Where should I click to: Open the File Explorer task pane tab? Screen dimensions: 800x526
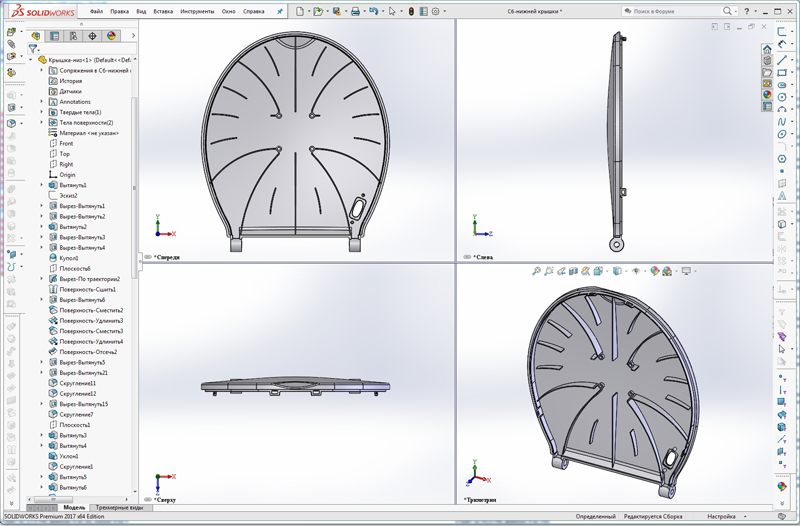coord(767,72)
